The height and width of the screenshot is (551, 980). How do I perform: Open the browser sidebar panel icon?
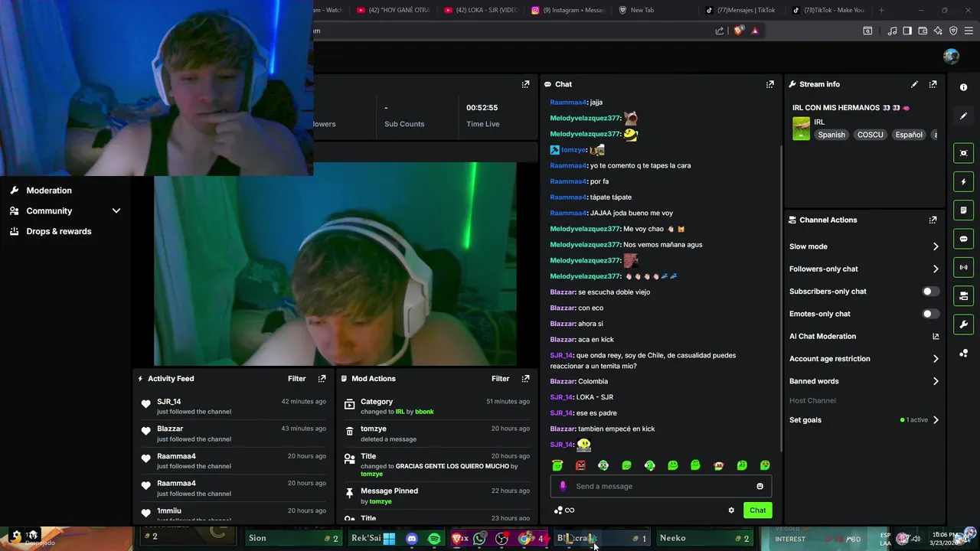click(x=907, y=31)
